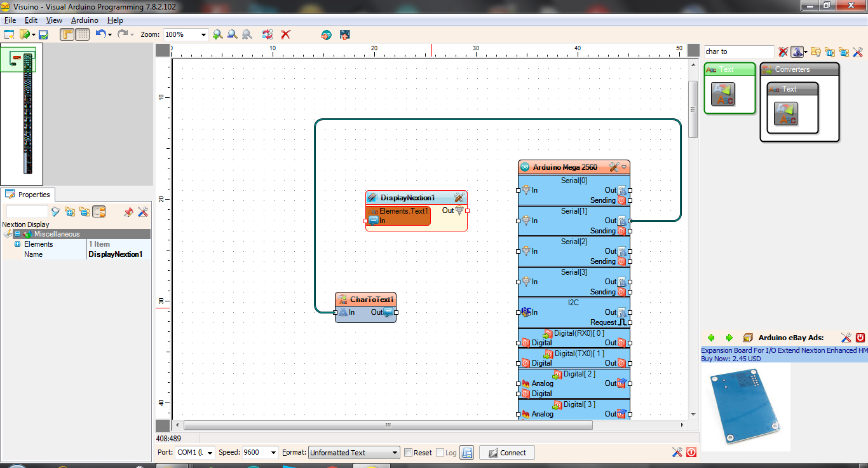Image resolution: width=868 pixels, height=468 pixels.
Task: Open the Speed 9600 baud dropdown
Action: click(274, 453)
